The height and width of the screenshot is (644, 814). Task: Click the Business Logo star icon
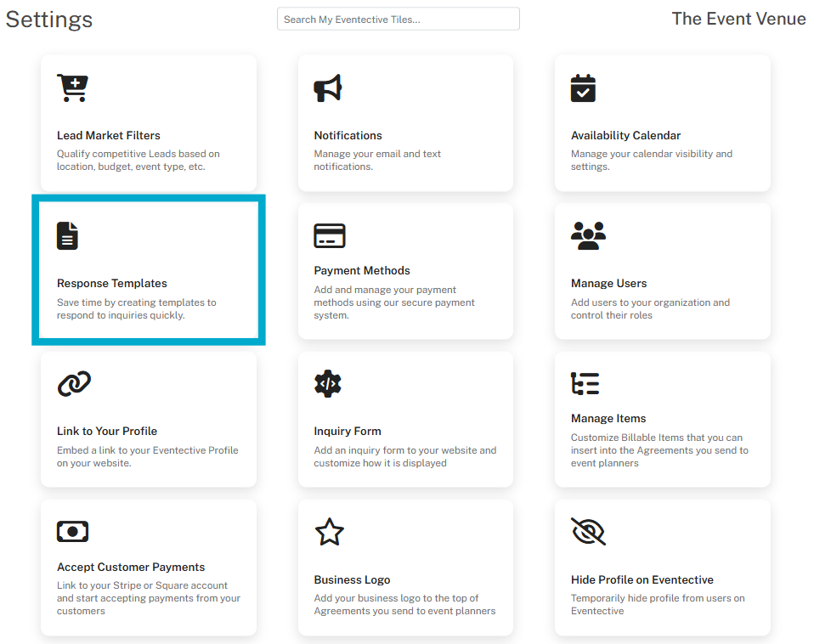tap(329, 532)
